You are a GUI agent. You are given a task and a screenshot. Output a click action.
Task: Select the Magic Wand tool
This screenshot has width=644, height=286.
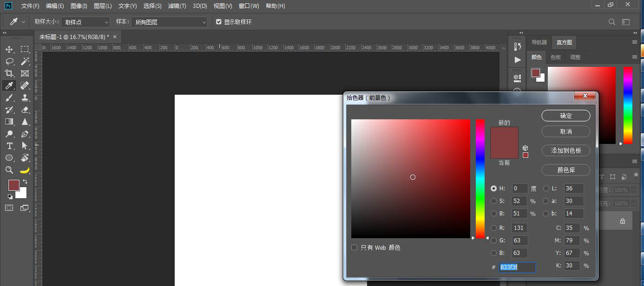click(25, 61)
